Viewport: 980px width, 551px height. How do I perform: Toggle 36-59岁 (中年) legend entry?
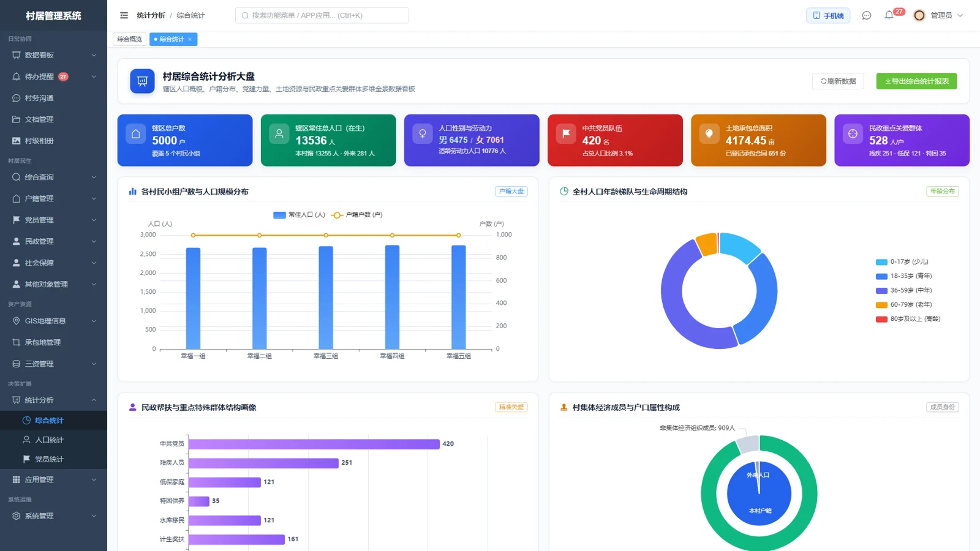(904, 290)
